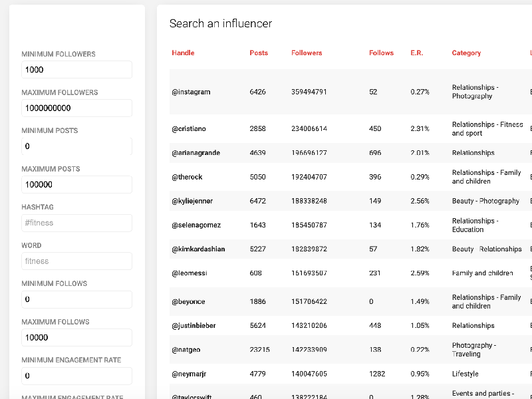The width and height of the screenshot is (532, 399).
Task: Select the @cristiano handle
Action: 189,129
